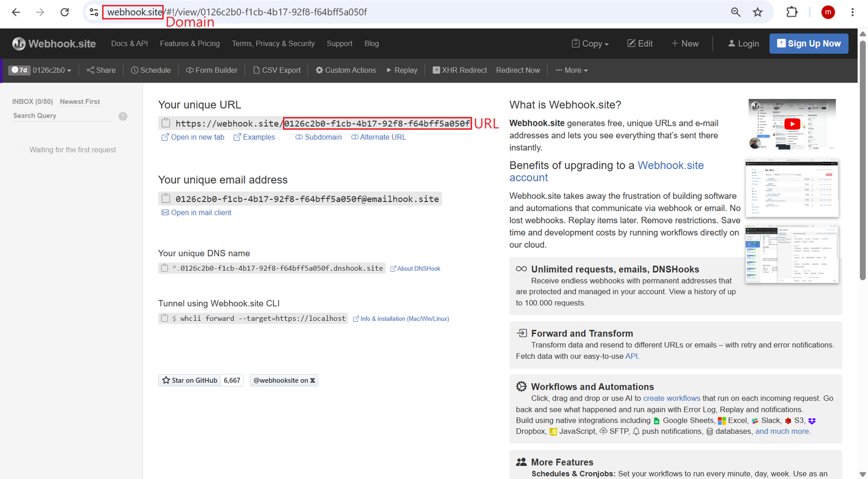Image resolution: width=868 pixels, height=479 pixels.
Task: Click Open in mail client link
Action: pyautogui.click(x=197, y=213)
